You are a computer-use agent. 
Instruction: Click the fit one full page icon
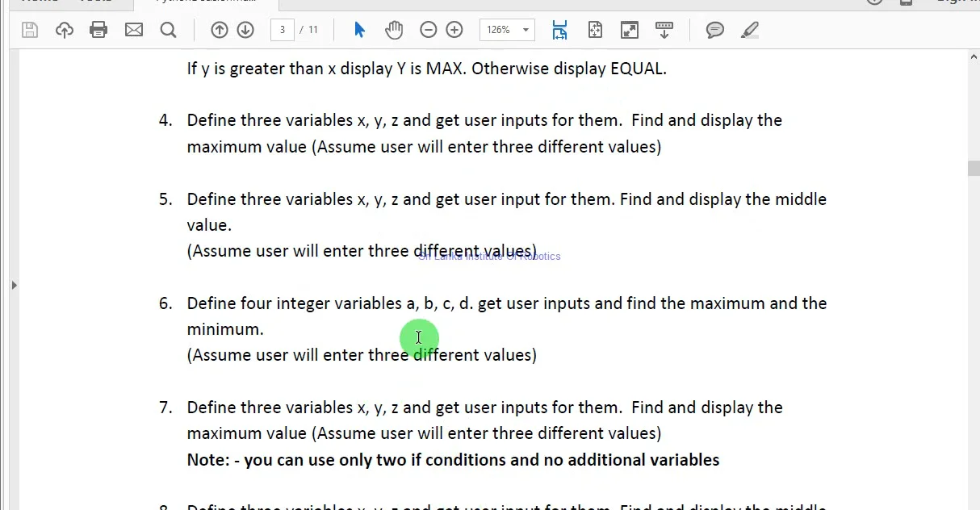coord(595,30)
